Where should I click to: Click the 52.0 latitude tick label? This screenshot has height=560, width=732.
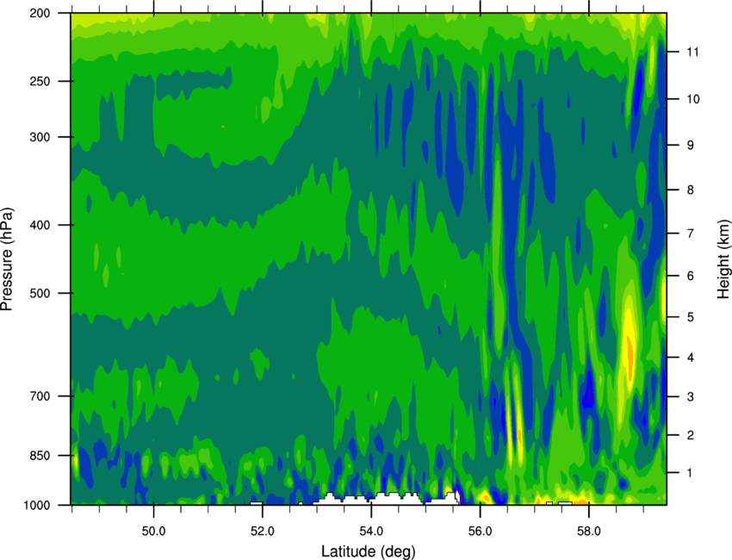263,532
